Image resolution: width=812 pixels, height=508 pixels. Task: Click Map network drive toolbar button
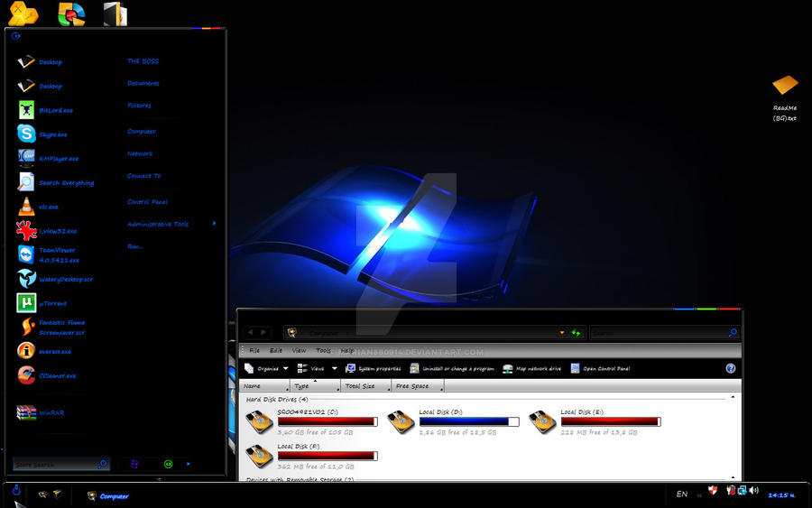531,368
